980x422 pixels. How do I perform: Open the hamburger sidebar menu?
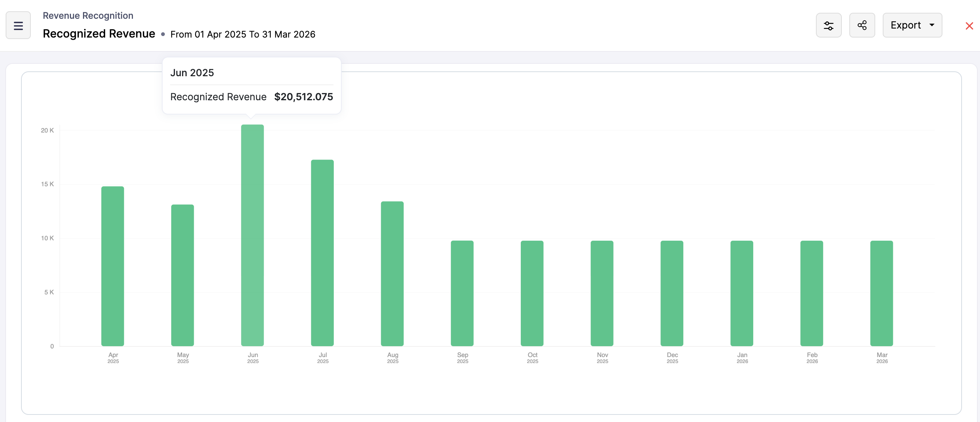click(18, 26)
